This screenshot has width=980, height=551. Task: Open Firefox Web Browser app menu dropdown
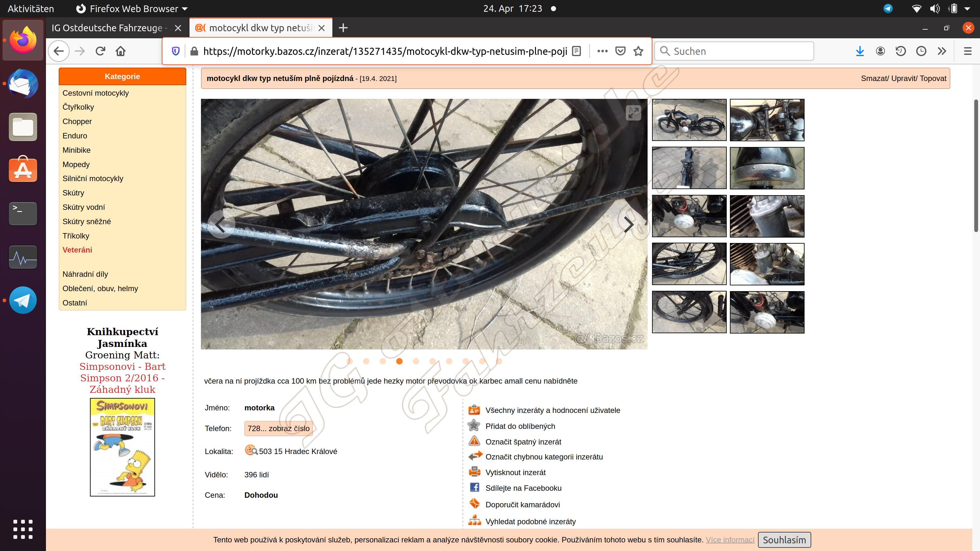(132, 8)
